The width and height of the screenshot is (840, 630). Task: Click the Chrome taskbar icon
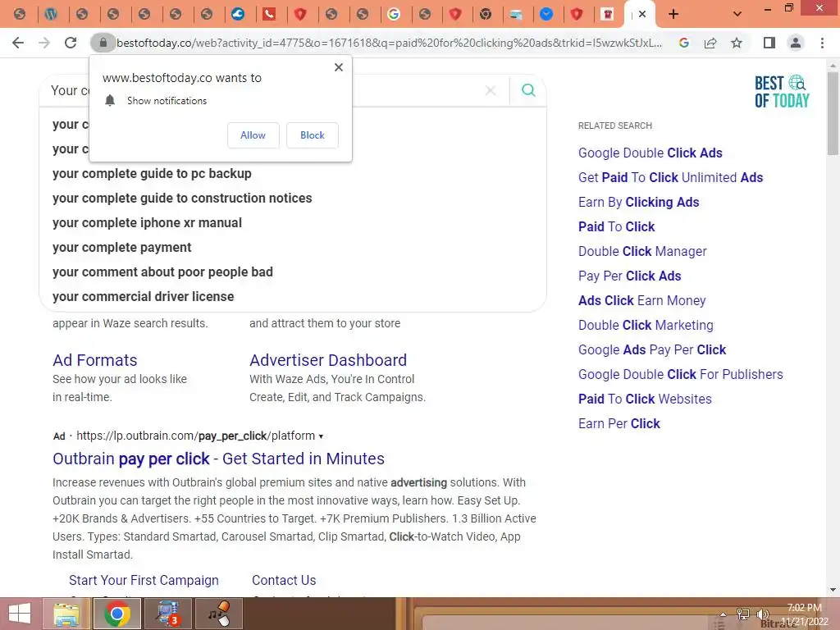pos(117,614)
